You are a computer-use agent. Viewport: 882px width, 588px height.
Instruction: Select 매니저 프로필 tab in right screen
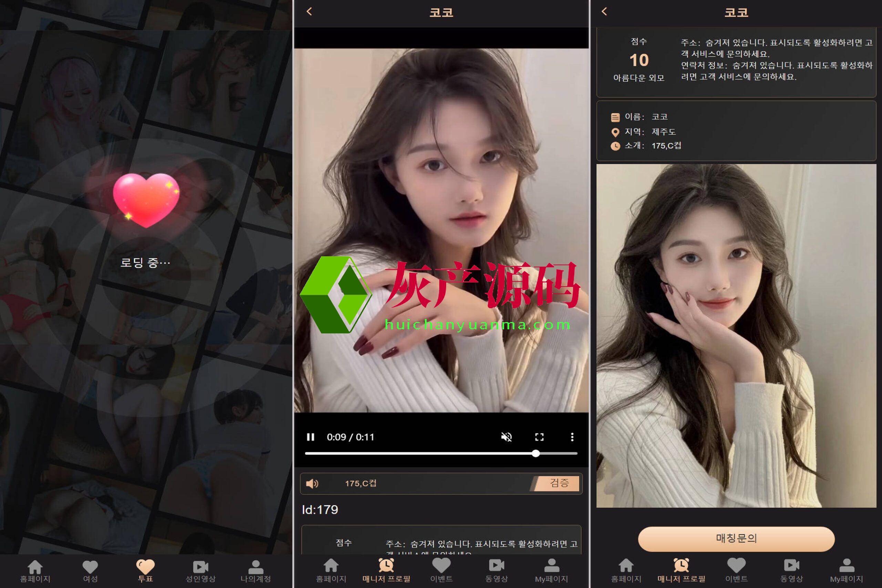681,570
